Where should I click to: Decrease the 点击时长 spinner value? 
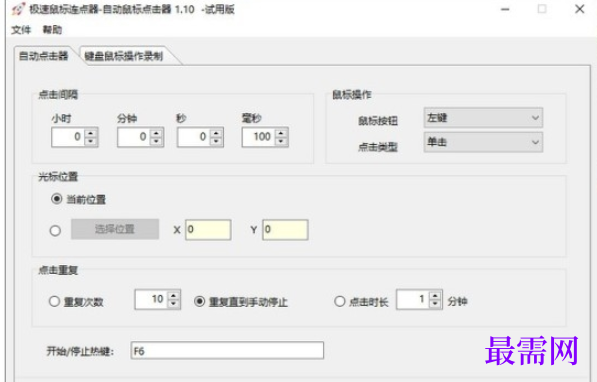click(435, 304)
